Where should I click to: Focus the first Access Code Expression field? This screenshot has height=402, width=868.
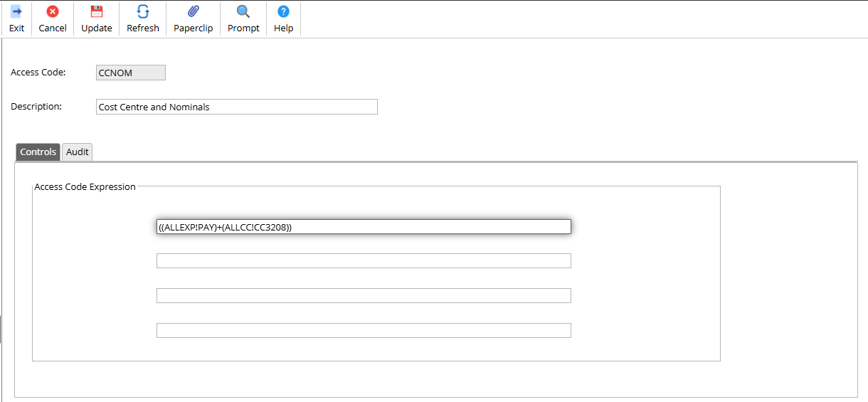(x=364, y=226)
